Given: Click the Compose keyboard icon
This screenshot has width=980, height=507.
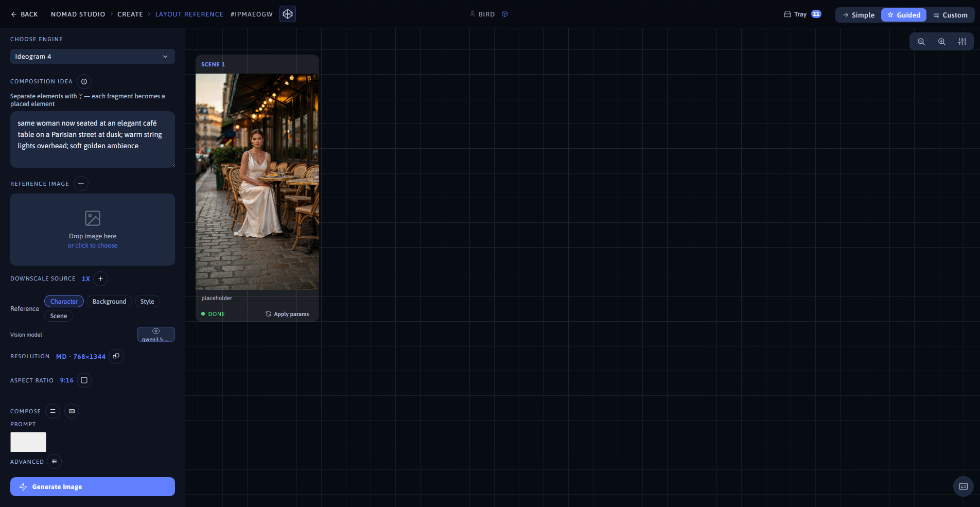Looking at the screenshot, I should [72, 411].
